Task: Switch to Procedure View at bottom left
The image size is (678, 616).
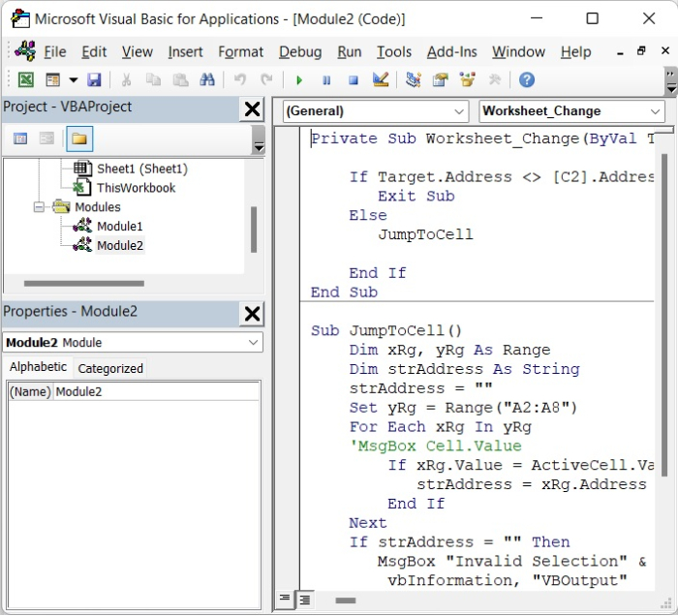Action: (286, 600)
